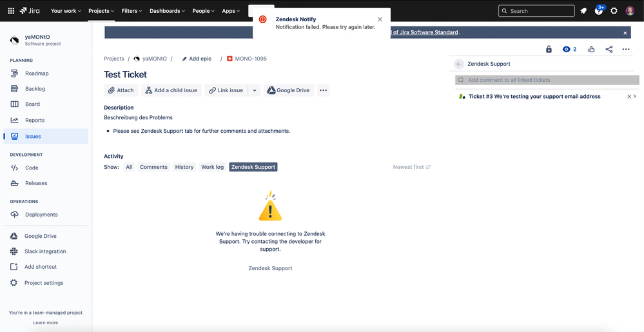
Task: Click back arrow beside Zendesk Support
Action: point(459,64)
